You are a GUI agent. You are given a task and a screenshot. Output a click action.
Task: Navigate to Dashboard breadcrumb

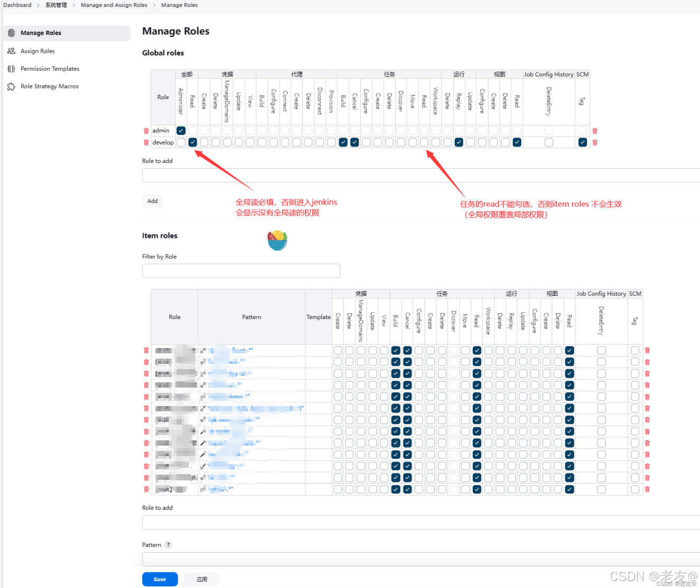point(17,5)
